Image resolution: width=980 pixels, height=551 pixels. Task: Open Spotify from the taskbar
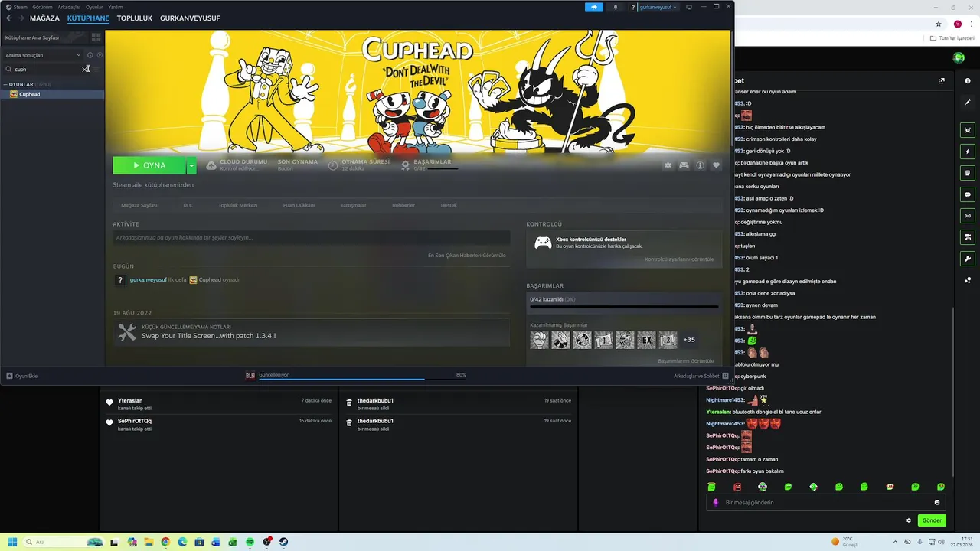[x=250, y=542]
